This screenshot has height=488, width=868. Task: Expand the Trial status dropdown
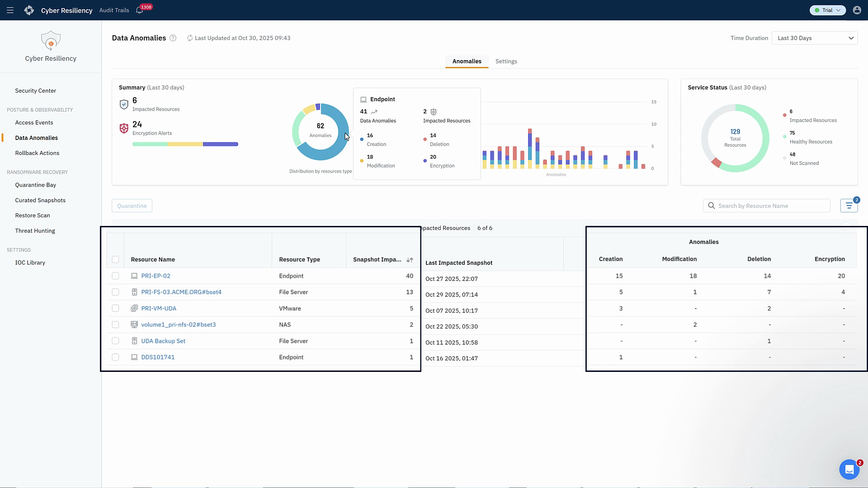pyautogui.click(x=827, y=10)
